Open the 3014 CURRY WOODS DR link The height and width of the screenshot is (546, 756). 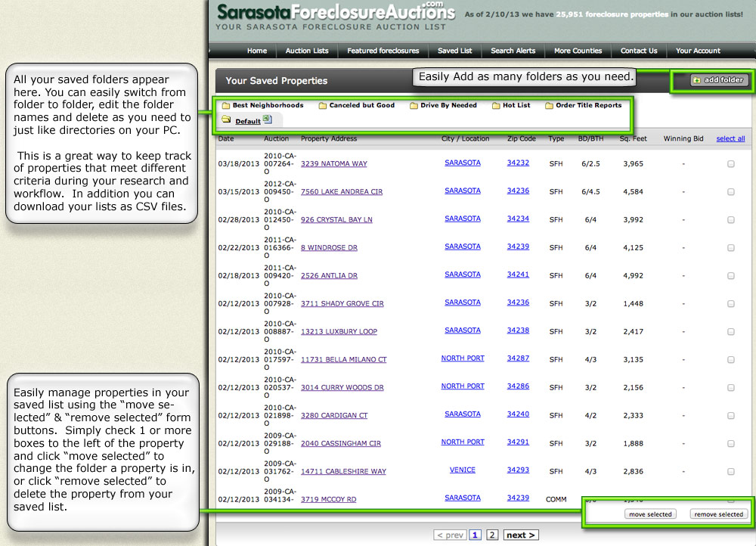pos(342,388)
